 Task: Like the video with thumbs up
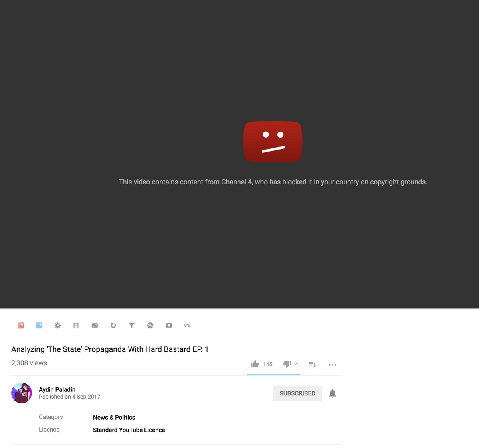[255, 364]
